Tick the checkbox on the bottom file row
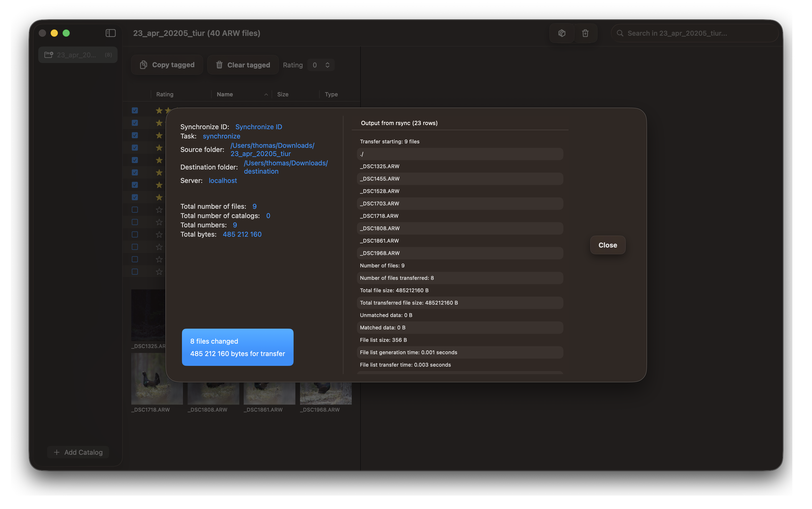The image size is (812, 509). point(135,271)
